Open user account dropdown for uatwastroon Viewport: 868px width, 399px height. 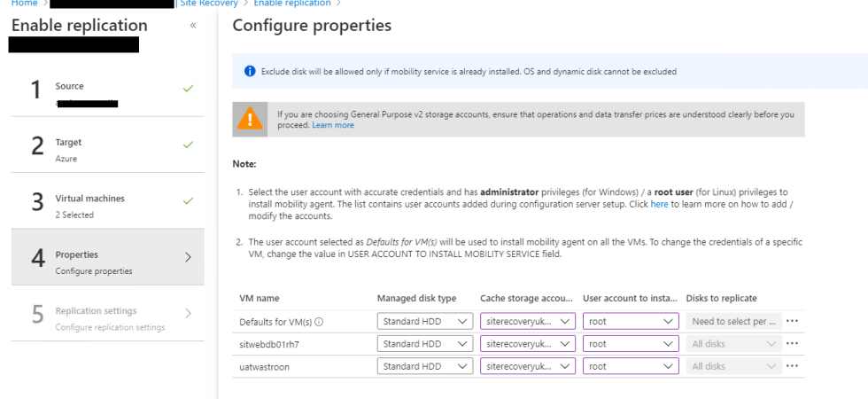click(x=631, y=366)
